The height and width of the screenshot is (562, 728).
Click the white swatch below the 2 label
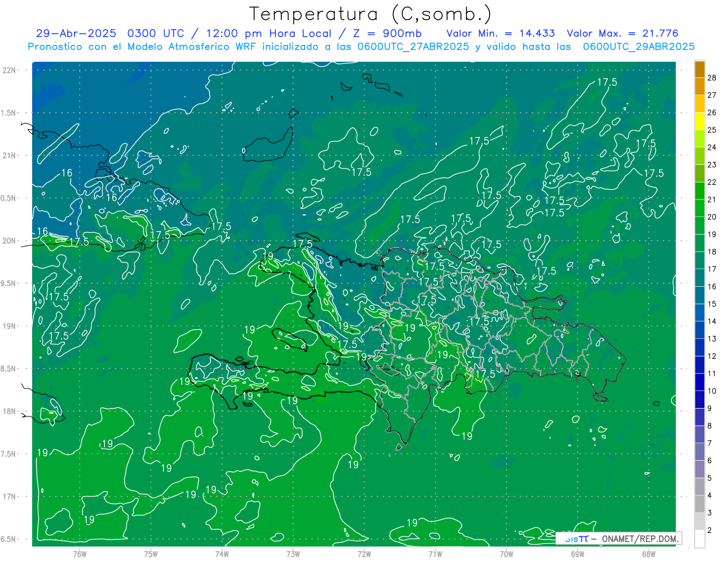click(699, 539)
